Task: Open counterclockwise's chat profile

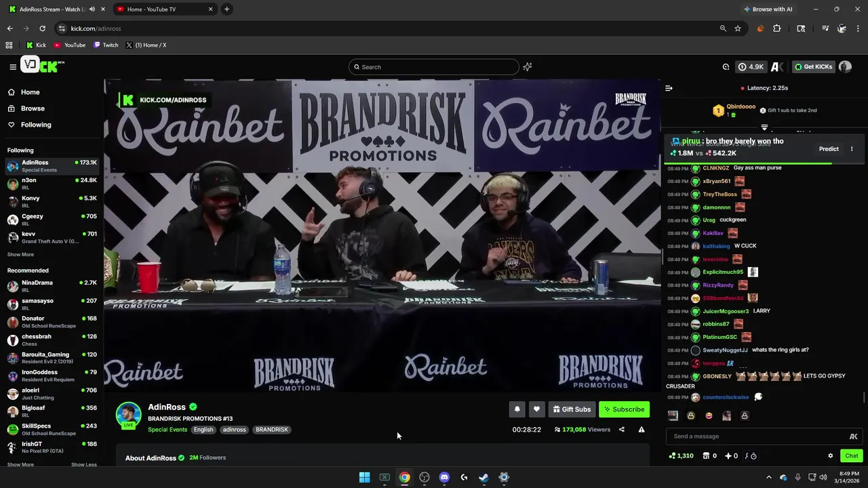Action: tap(726, 397)
